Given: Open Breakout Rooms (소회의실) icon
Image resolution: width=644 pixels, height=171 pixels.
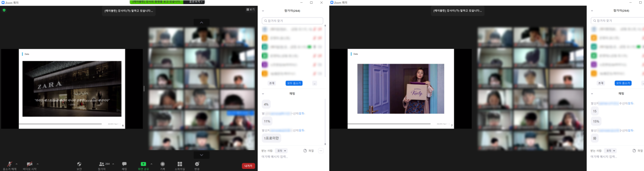Looking at the screenshot, I should (x=180, y=164).
